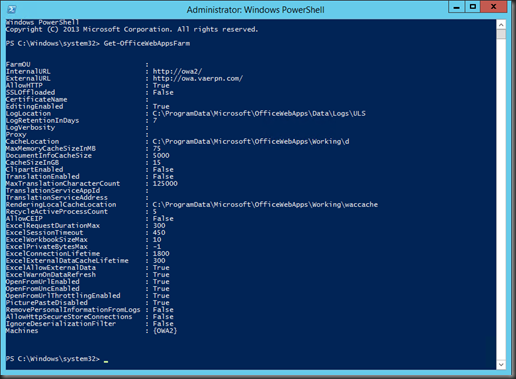This screenshot has width=516, height=379.
Task: Click the IgnoreDeserializationFilter property name
Action: (61, 323)
